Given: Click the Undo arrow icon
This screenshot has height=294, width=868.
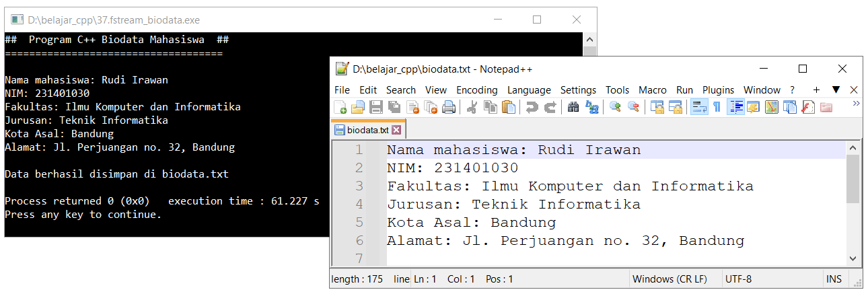Looking at the screenshot, I should 532,107.
